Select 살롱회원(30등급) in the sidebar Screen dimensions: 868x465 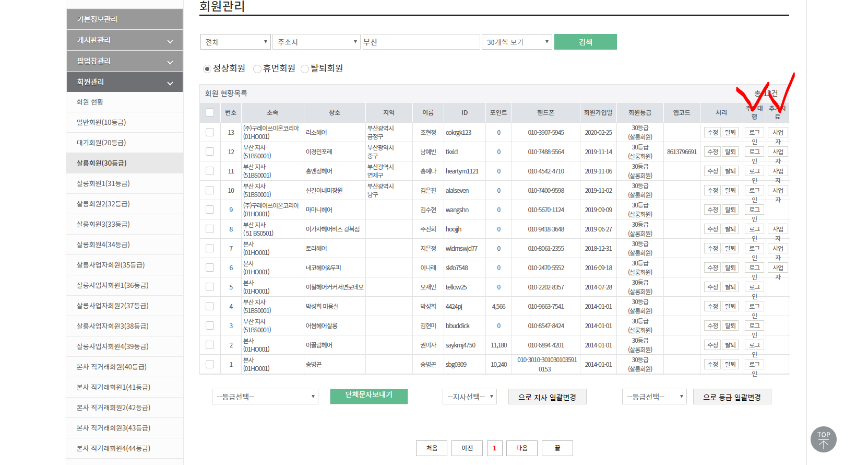[x=125, y=163]
